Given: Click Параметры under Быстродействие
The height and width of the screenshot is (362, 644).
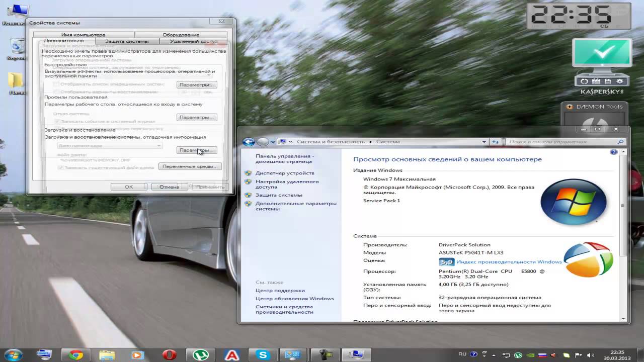Looking at the screenshot, I should click(x=197, y=84).
